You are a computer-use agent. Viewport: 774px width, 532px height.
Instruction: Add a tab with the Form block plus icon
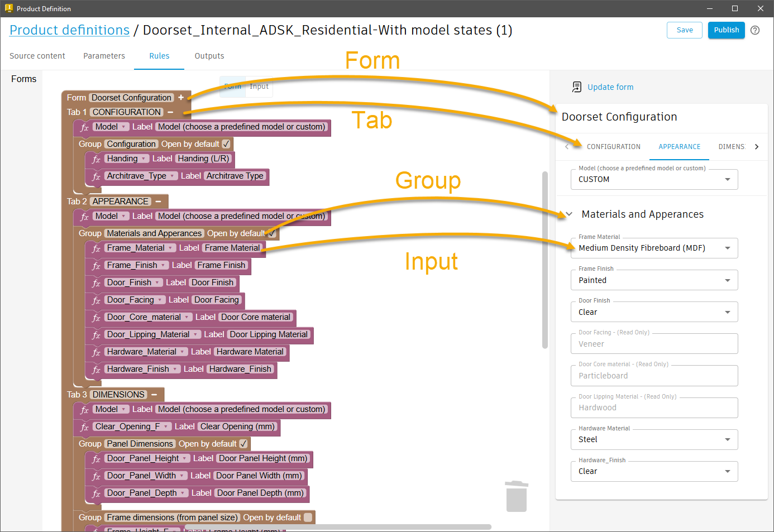[181, 98]
